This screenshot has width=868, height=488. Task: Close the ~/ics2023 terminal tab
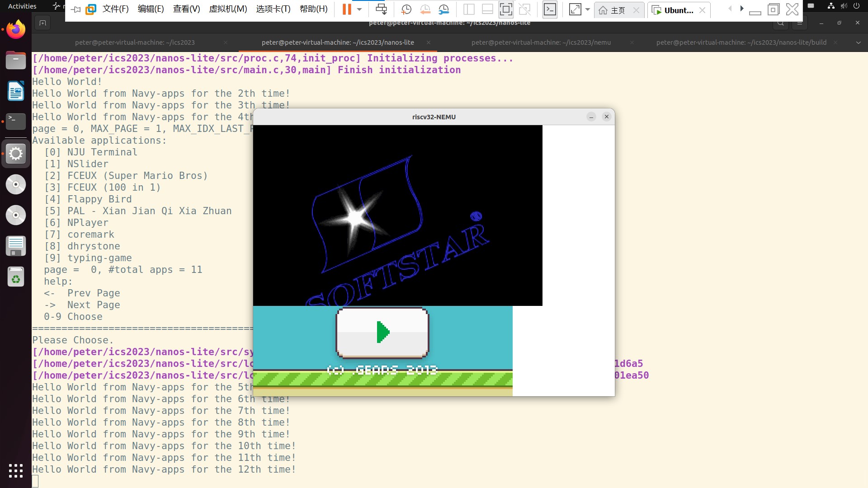226,42
